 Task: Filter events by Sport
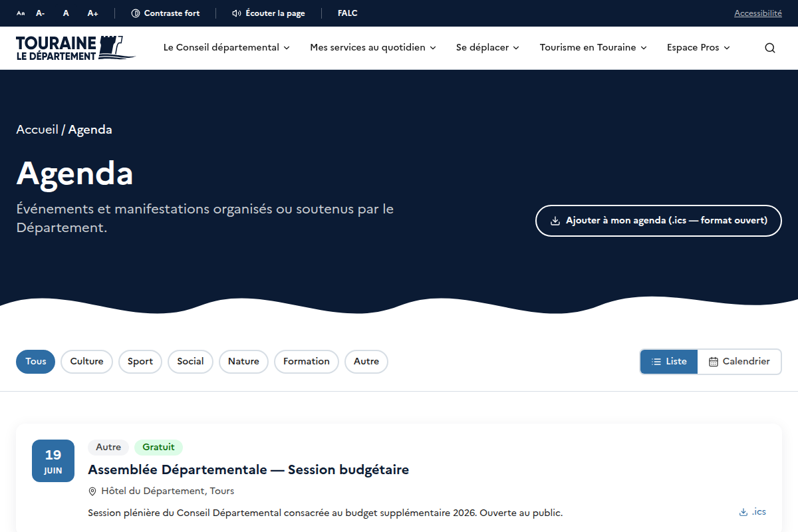pyautogui.click(x=140, y=362)
